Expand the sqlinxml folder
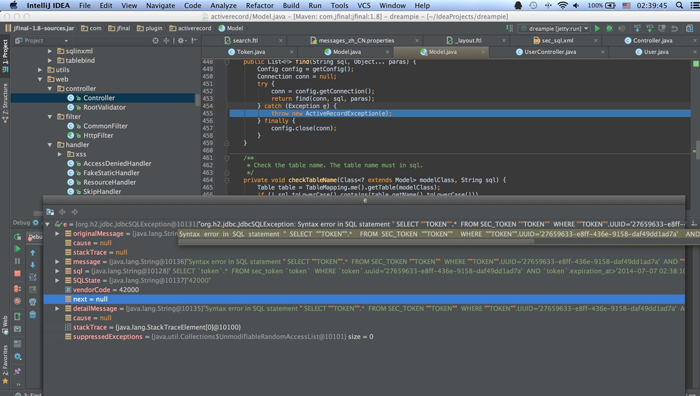Screen dimensions: 700x396 click(x=50, y=51)
